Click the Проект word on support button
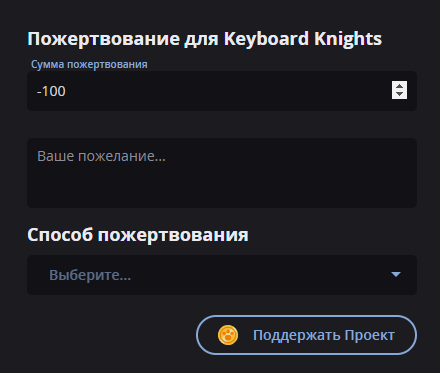440x373 pixels. [369, 335]
